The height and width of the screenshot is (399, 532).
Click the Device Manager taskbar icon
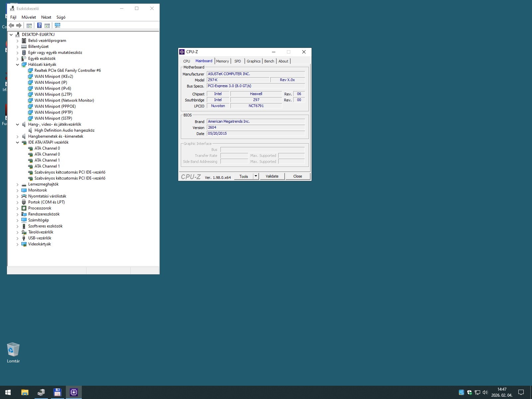pyautogui.click(x=41, y=392)
